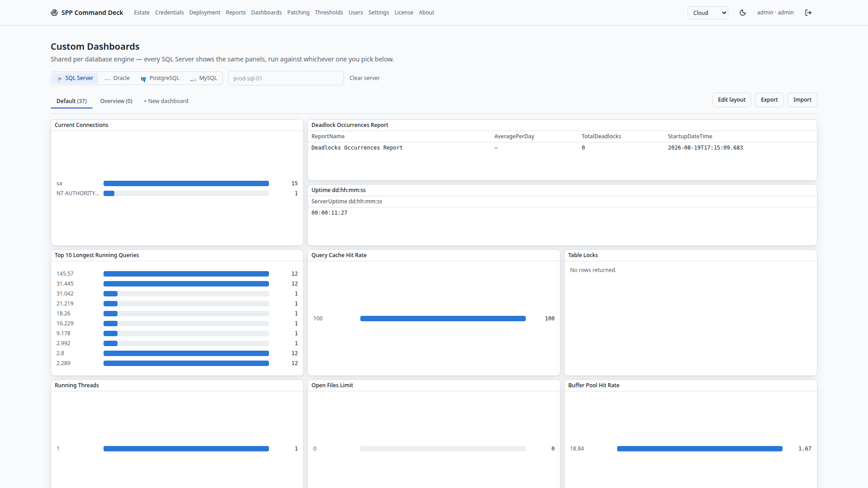Screen dimensions: 868x488
Task: Select SQL Server engine tab
Action: pos(75,78)
